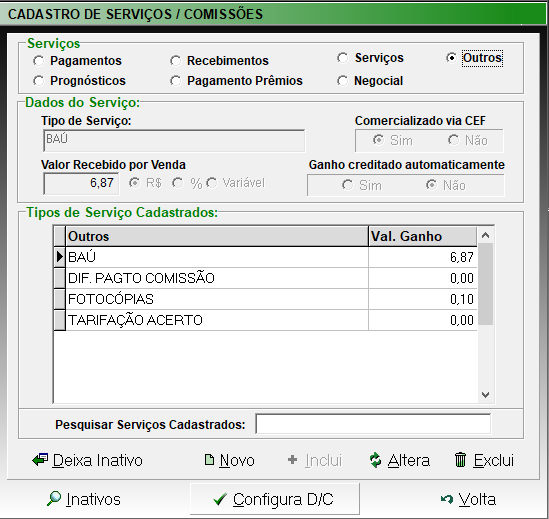Click the 6,87 value in Val. Ganho column
549x519 pixels.
[461, 257]
